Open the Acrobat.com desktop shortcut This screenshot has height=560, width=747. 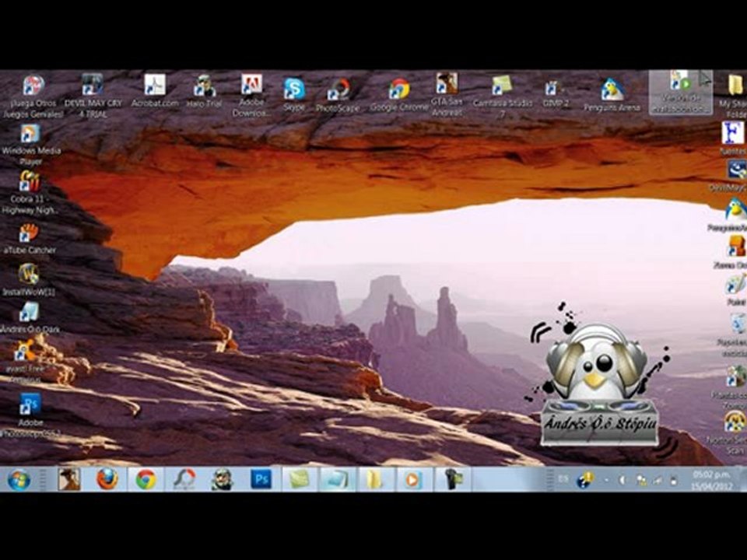[155, 91]
